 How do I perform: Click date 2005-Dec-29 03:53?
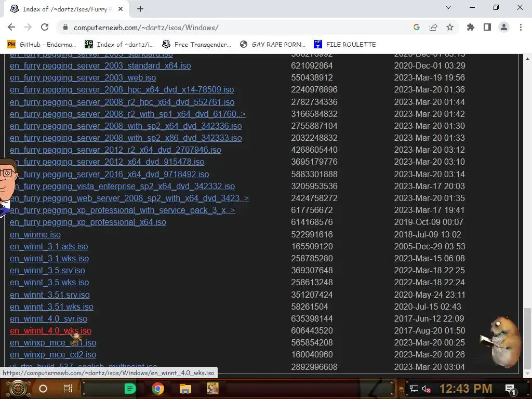point(430,246)
